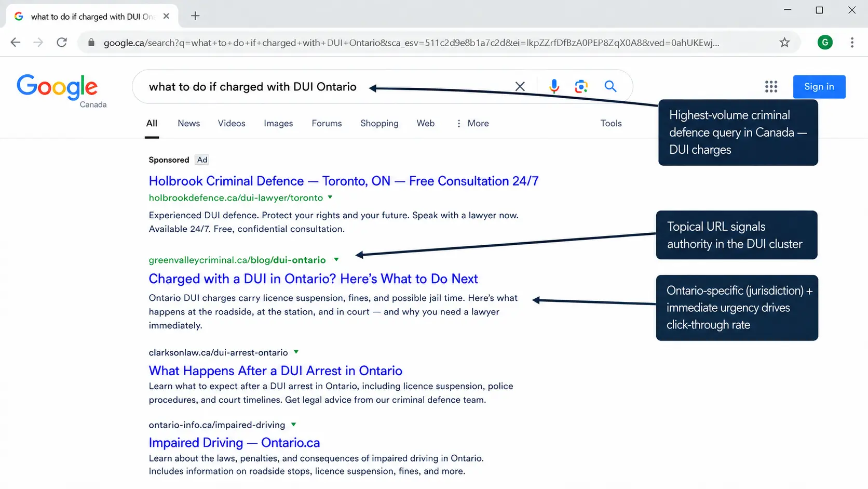Click the browser forward arrow
The height and width of the screenshot is (489, 868).
[38, 43]
